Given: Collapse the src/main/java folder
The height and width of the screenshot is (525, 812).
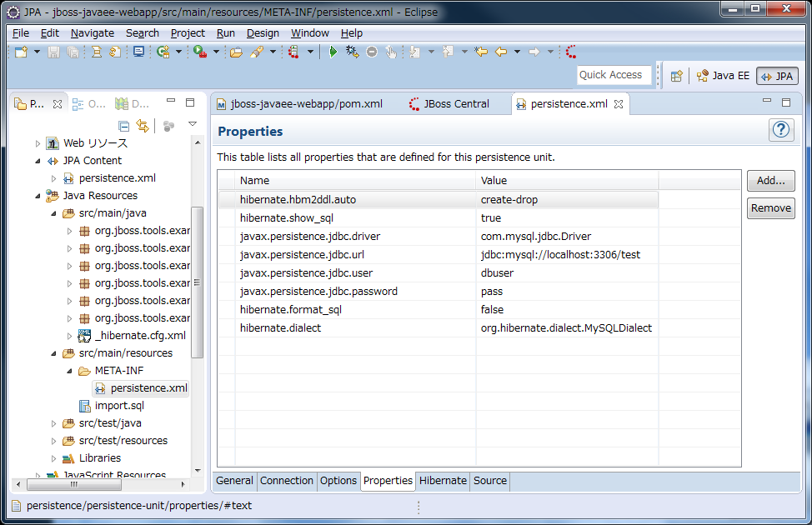Looking at the screenshot, I should tap(53, 213).
